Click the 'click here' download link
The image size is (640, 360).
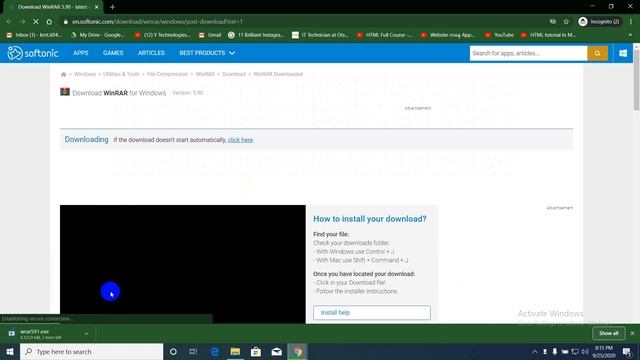(240, 140)
